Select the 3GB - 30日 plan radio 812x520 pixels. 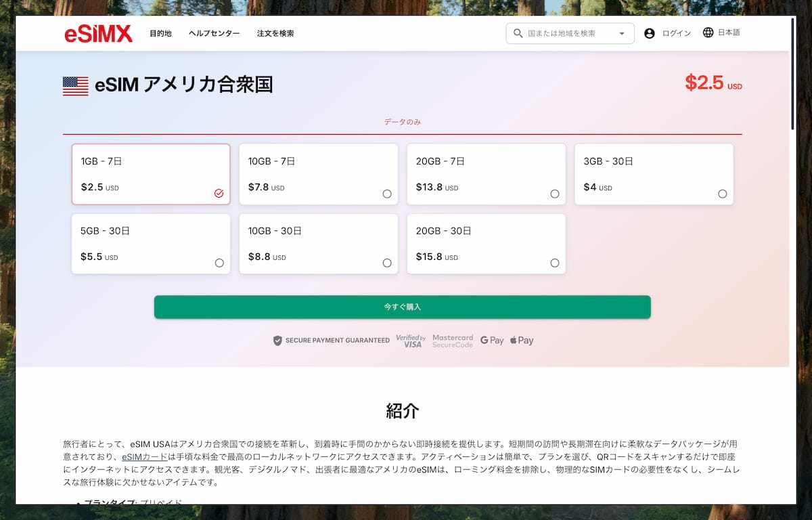(723, 194)
